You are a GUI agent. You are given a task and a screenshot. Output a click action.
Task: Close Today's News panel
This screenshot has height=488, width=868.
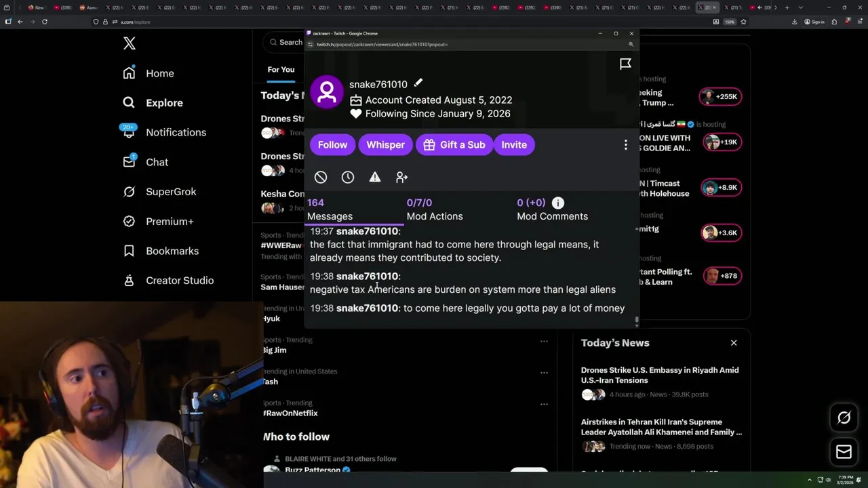[x=734, y=343]
